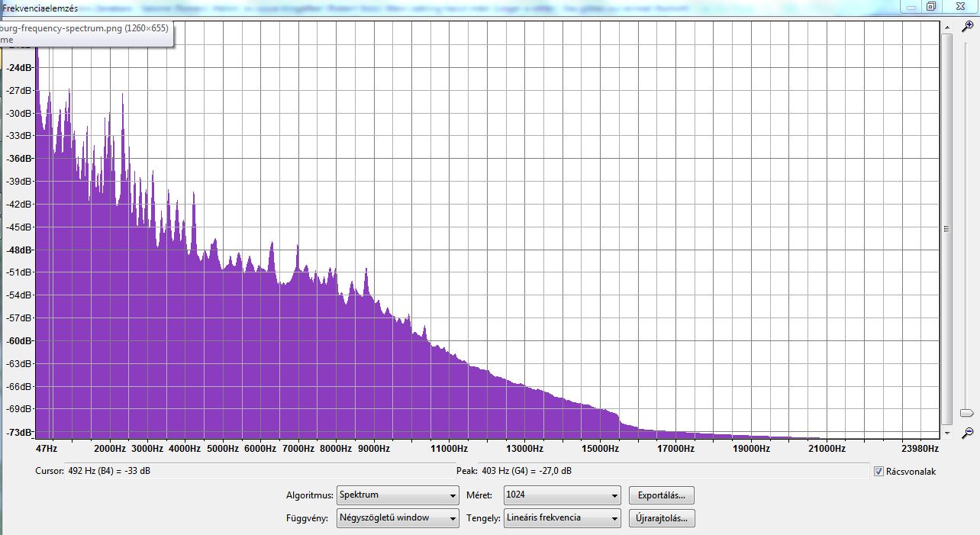
Task: Open the Tengely dropdown showing Lineáris frekvencia
Action: point(562,517)
